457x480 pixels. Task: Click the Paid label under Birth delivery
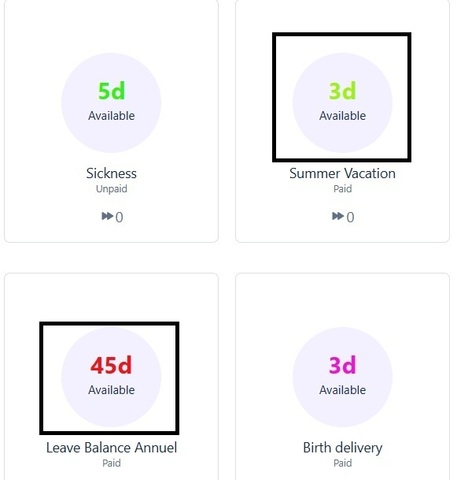click(342, 463)
